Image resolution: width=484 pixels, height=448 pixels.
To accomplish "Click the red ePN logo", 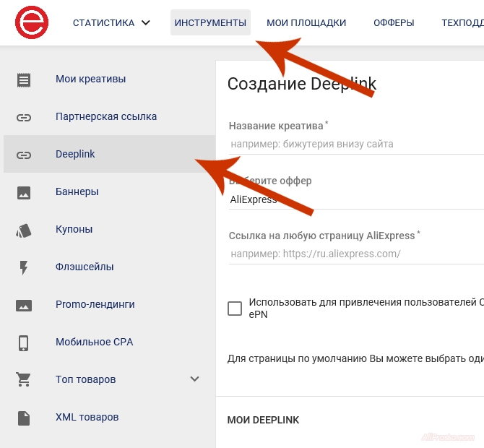I will pos(32,22).
